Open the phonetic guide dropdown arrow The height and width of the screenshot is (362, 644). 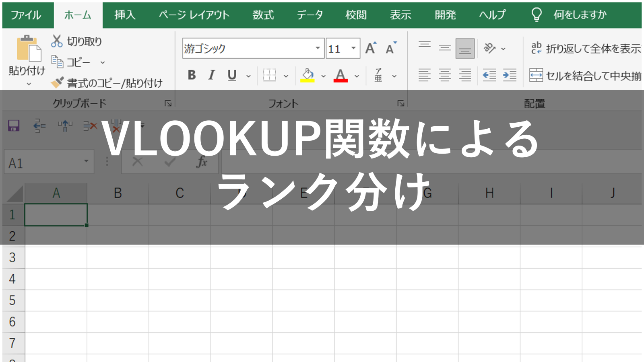tap(394, 76)
